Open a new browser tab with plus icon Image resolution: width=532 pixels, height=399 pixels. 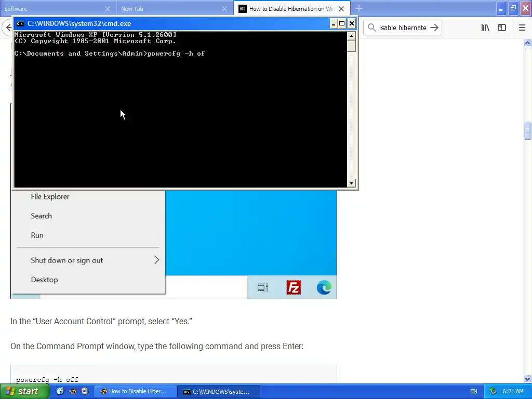(359, 8)
